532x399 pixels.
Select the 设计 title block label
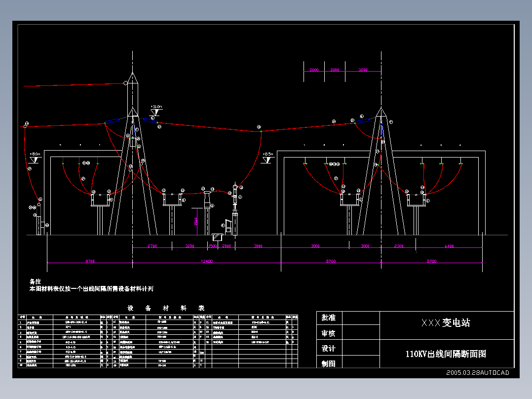[x=329, y=349]
